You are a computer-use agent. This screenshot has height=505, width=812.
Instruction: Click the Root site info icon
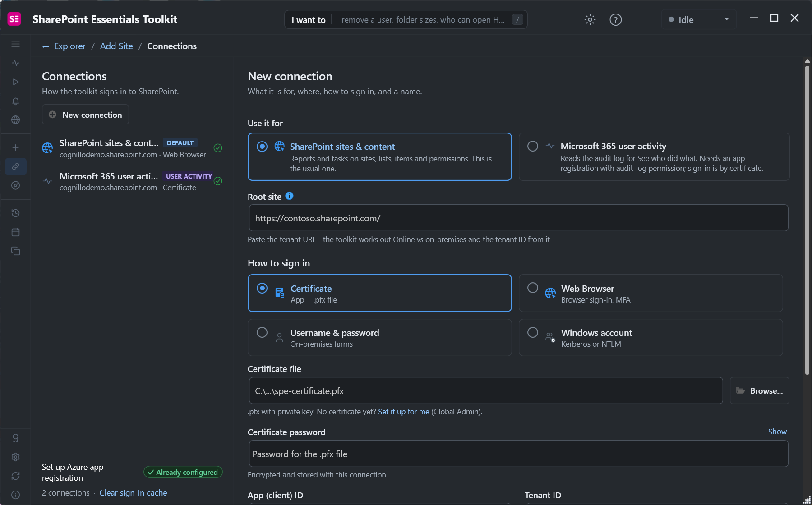[290, 196]
